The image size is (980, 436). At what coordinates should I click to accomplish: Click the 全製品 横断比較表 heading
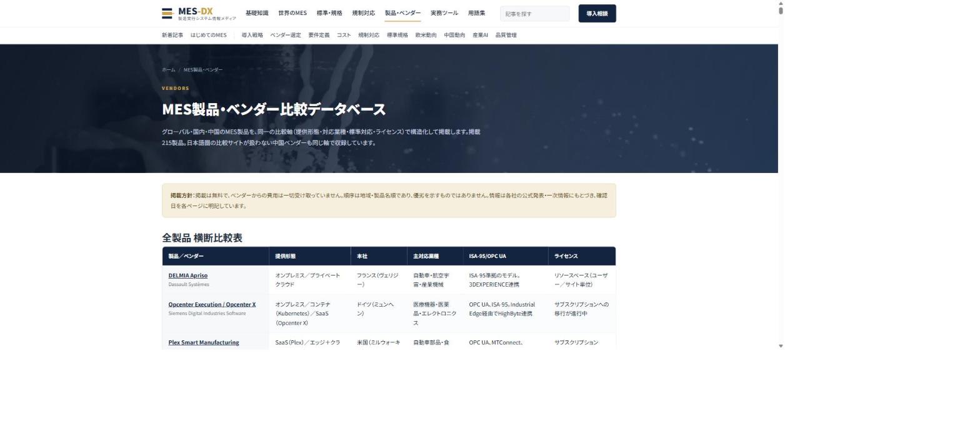point(202,238)
